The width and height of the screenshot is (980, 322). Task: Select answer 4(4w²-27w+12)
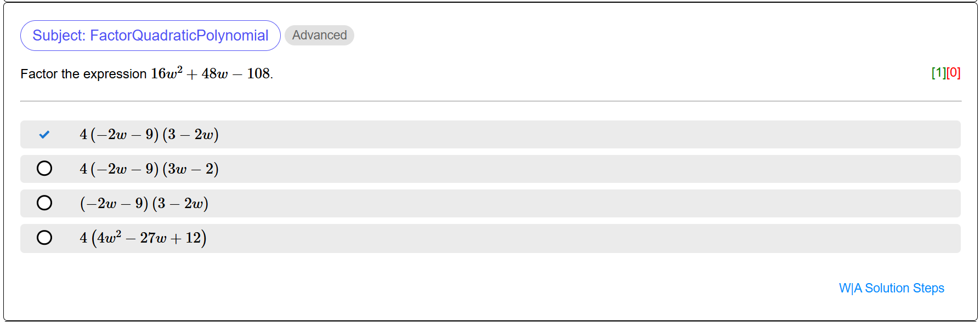click(144, 238)
